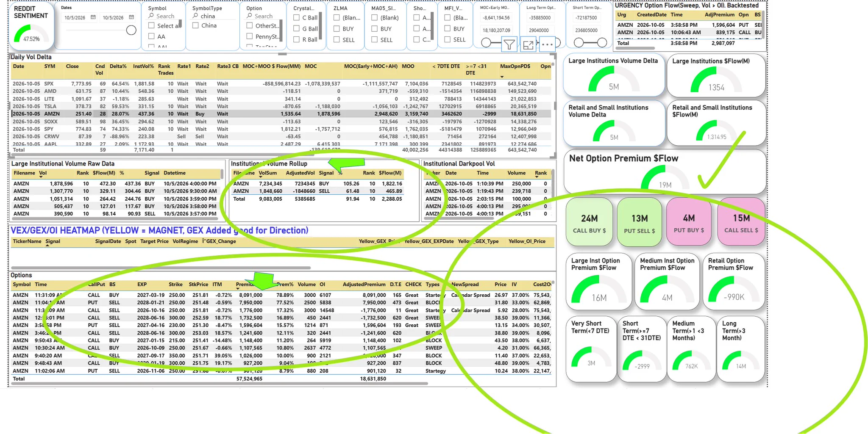Check the G Ball checkbox
Image resolution: width=868 pixels, height=434 pixels.
click(297, 29)
